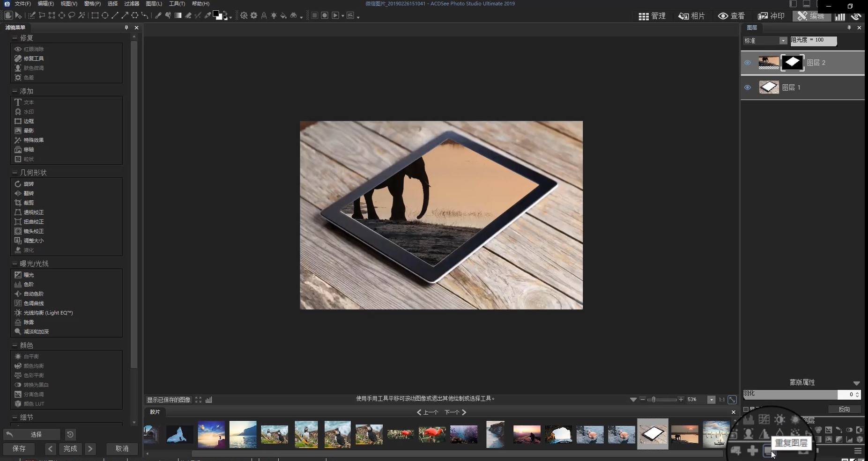Click the 阻光度 opacity slider

coord(814,41)
